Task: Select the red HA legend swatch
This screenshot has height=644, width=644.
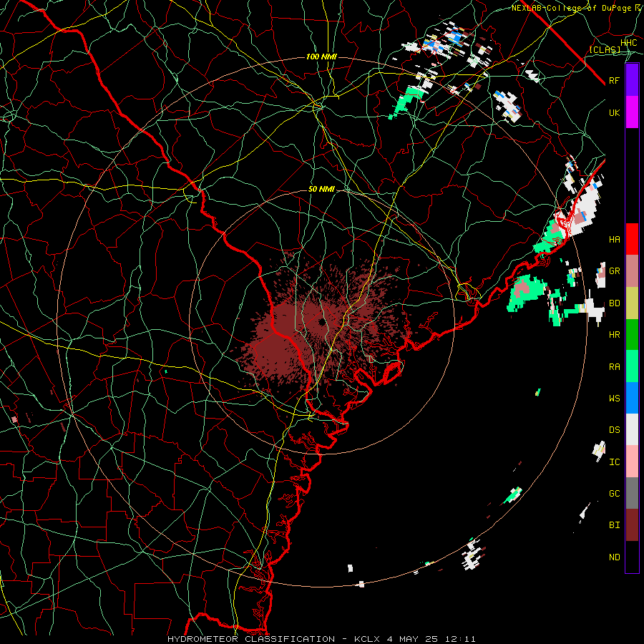Action: (x=632, y=239)
